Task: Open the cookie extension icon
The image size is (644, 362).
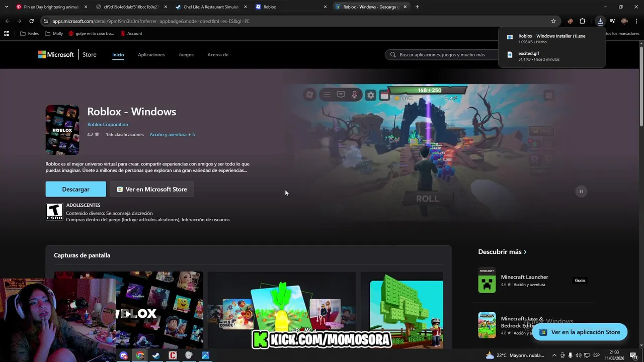Action: tap(570, 21)
